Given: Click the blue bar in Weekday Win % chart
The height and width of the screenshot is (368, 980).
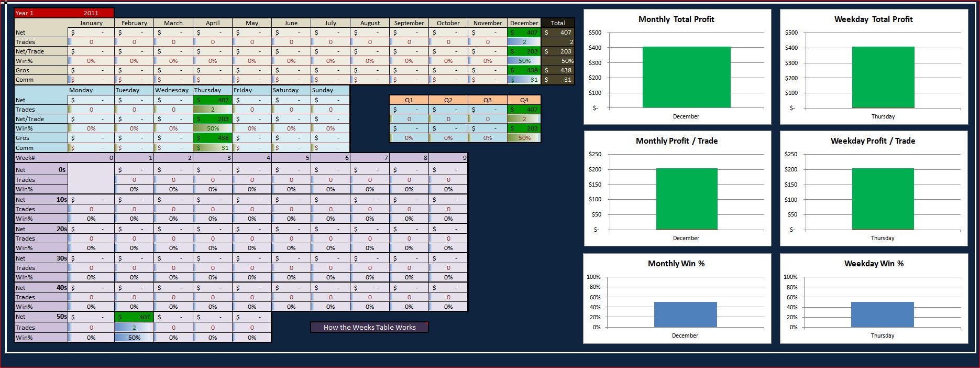Looking at the screenshot, I should tap(883, 315).
